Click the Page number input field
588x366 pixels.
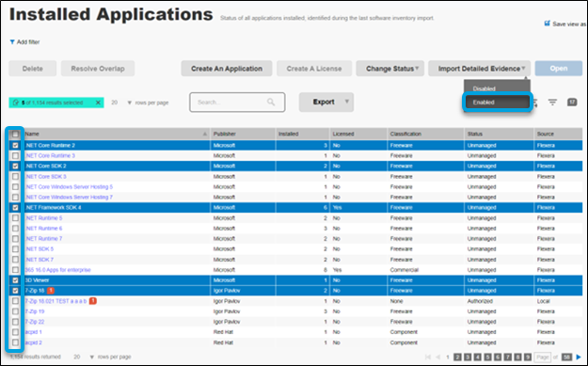point(542,357)
